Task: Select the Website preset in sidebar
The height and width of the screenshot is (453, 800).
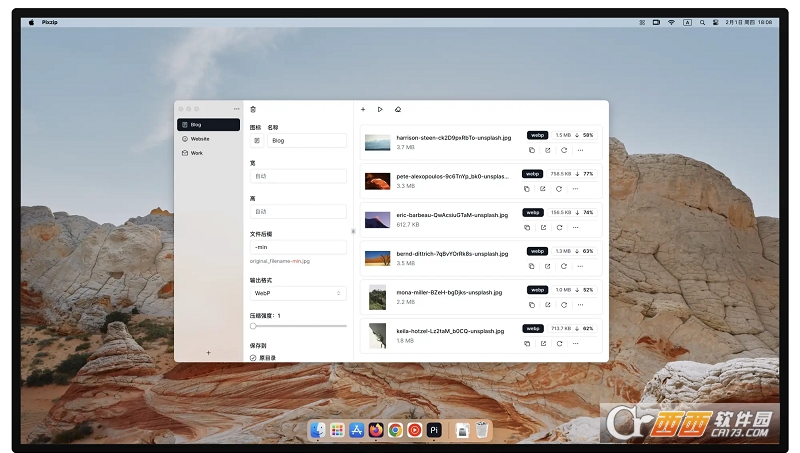Action: 208,139
